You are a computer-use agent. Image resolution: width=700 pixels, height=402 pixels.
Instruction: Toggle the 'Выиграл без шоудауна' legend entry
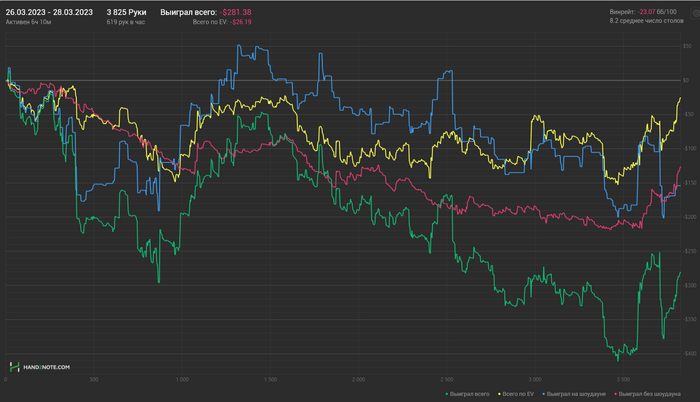[648, 394]
